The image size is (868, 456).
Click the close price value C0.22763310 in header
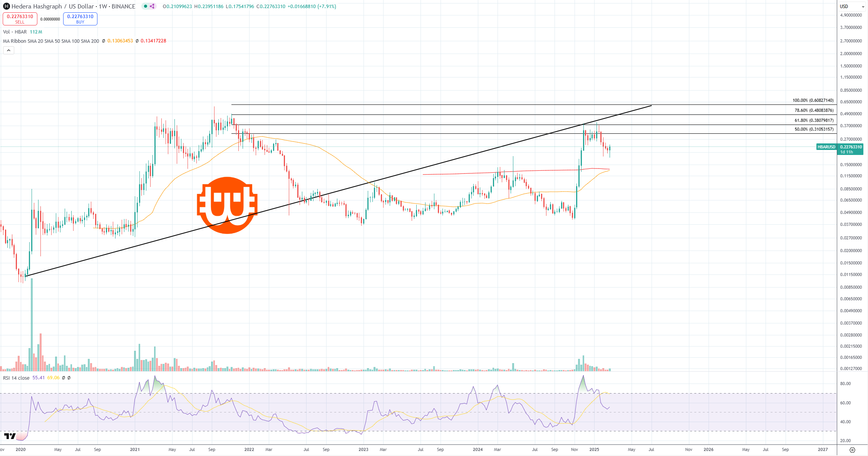coord(271,7)
